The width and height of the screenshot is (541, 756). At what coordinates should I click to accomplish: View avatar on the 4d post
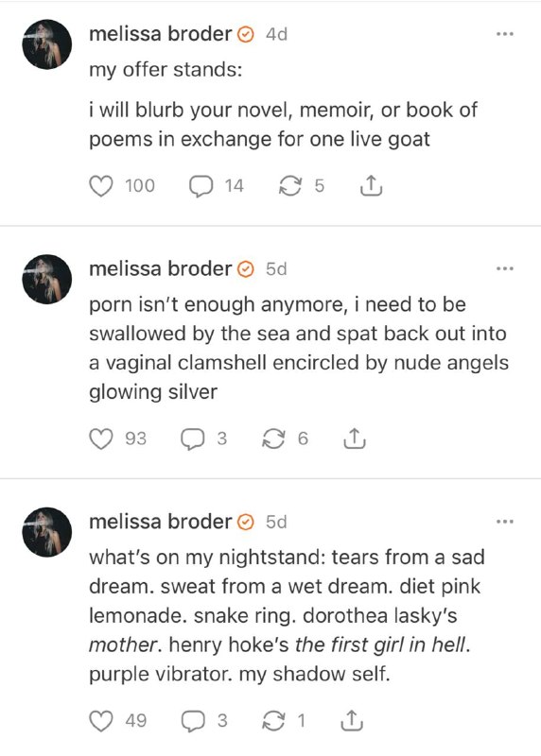click(46, 44)
